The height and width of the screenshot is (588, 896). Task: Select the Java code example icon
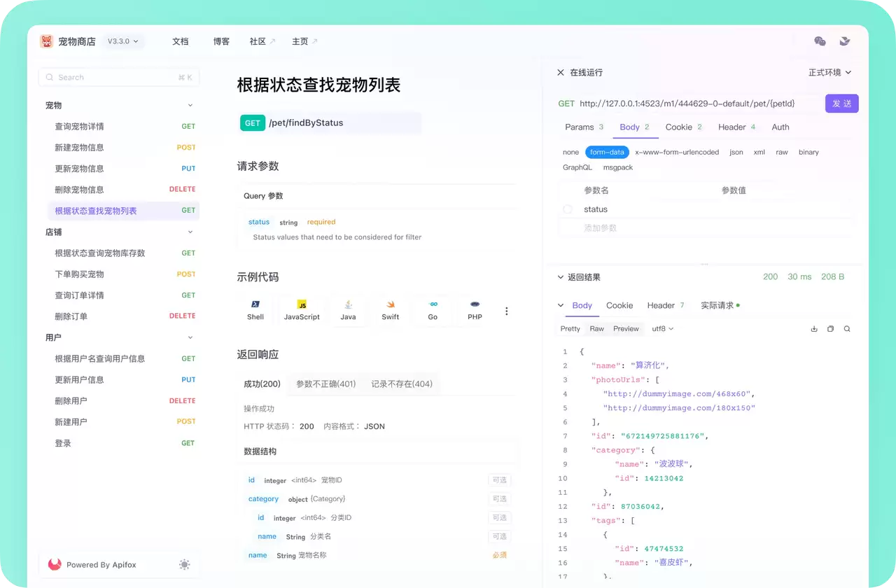point(348,304)
